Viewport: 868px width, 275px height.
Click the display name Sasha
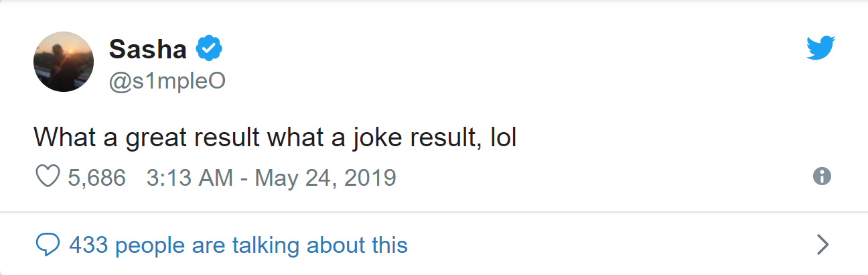click(x=148, y=48)
